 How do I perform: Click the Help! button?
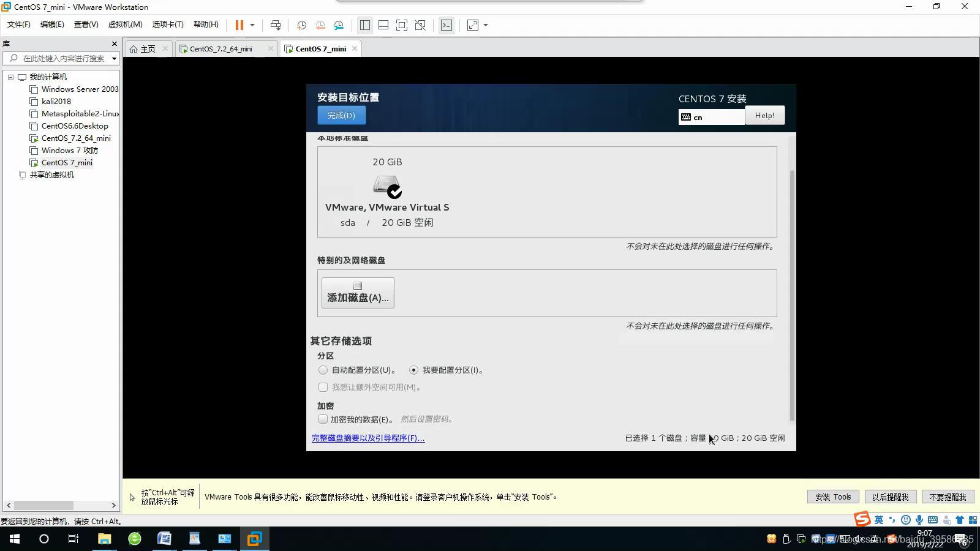coord(764,115)
